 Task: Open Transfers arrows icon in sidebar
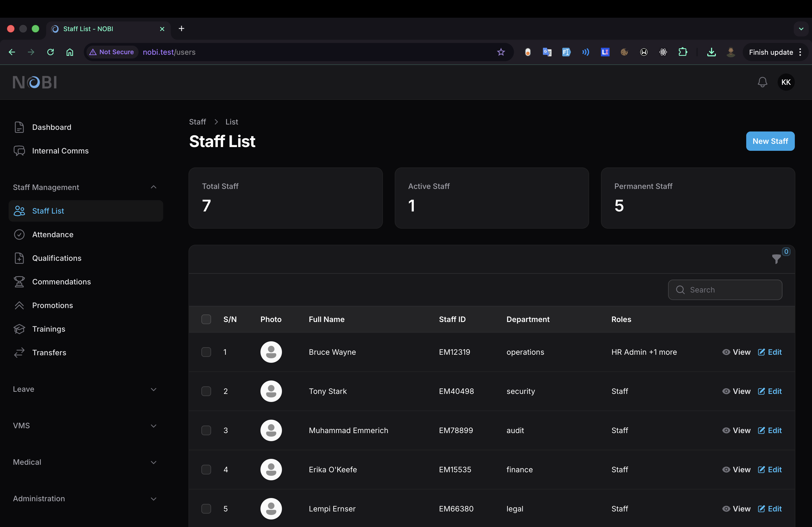click(x=19, y=353)
